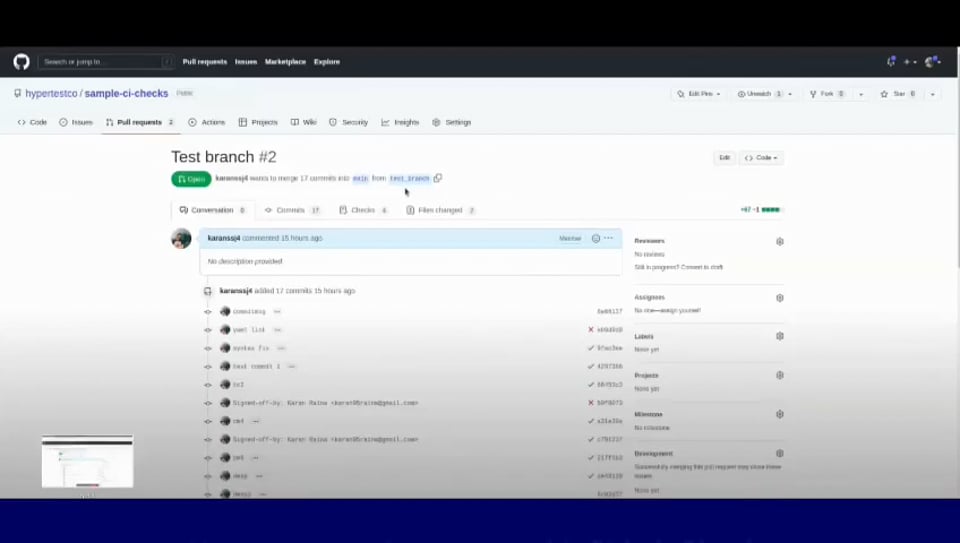The height and width of the screenshot is (543, 960).
Task: Open the main base branch link
Action: [x=361, y=179]
